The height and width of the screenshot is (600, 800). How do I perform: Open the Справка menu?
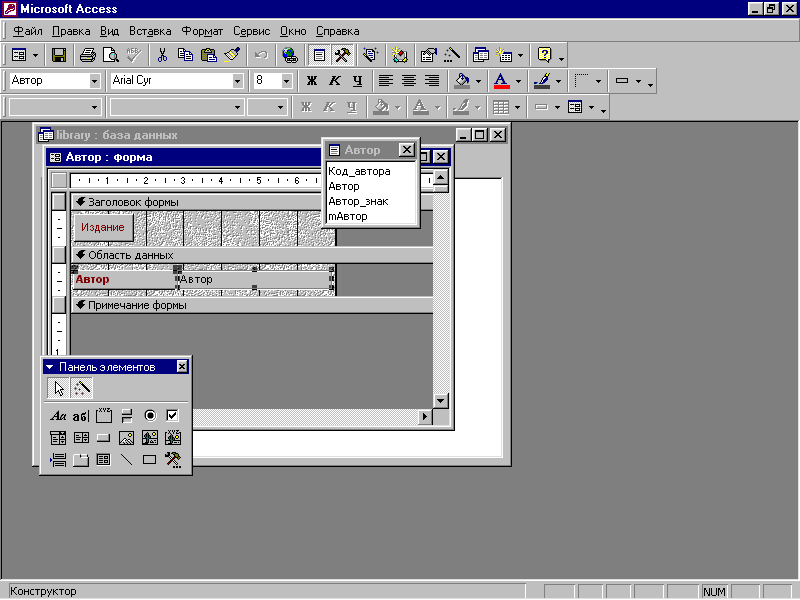coord(337,31)
